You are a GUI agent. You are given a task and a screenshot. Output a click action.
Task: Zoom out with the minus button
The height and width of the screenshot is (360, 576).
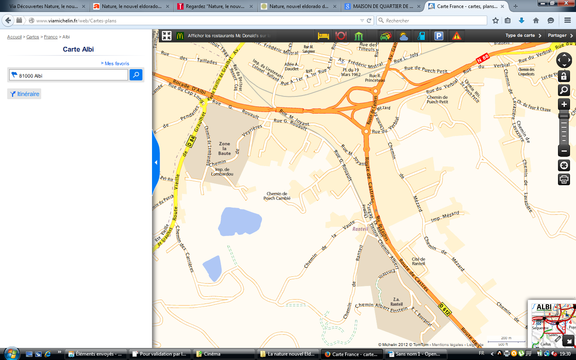tap(564, 151)
